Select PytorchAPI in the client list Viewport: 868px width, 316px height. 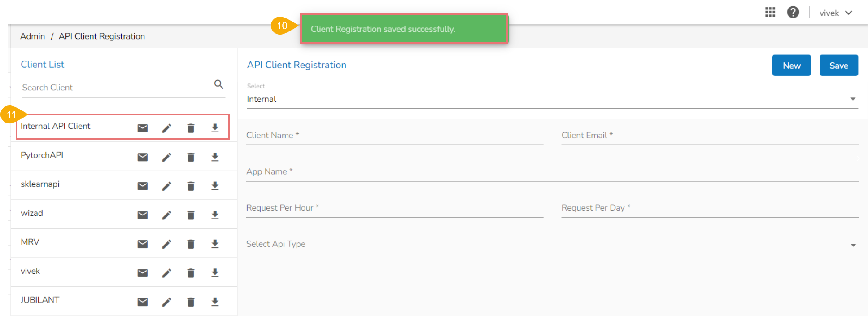(42, 155)
